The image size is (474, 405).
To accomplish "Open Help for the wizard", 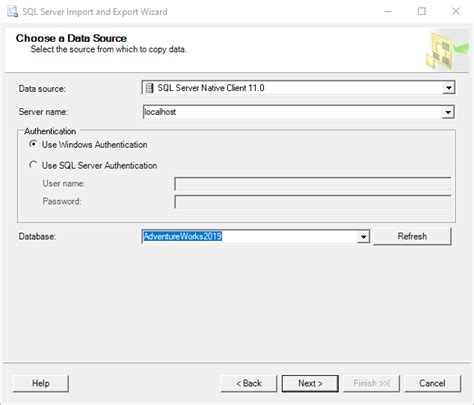I will [x=41, y=383].
